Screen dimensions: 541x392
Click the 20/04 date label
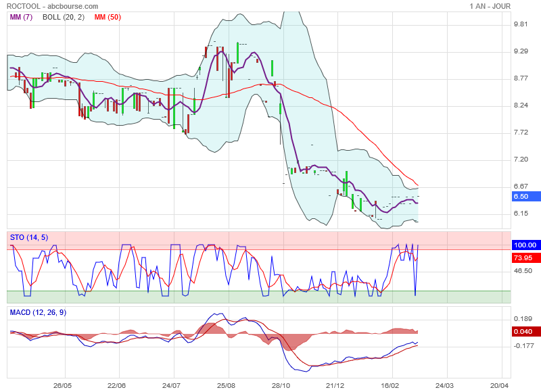click(x=499, y=385)
